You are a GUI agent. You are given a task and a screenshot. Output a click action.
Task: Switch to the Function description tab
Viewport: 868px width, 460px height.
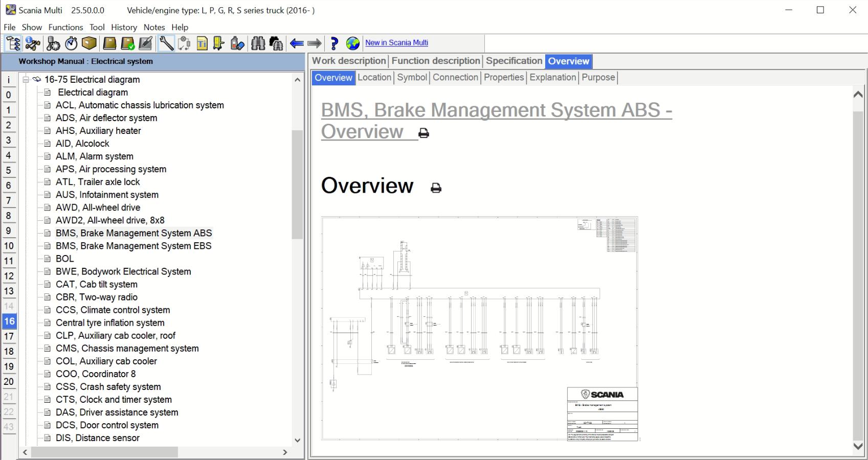click(436, 61)
